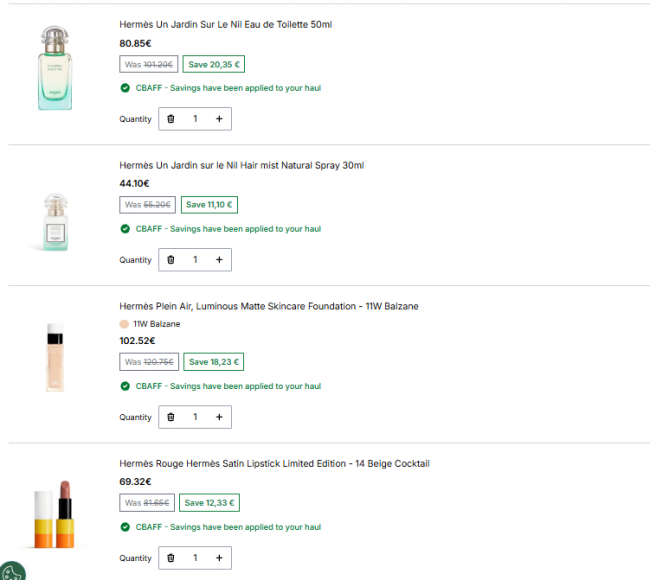Add one more Hair mist Natural Spray
This screenshot has height=580, width=650.
[219, 260]
